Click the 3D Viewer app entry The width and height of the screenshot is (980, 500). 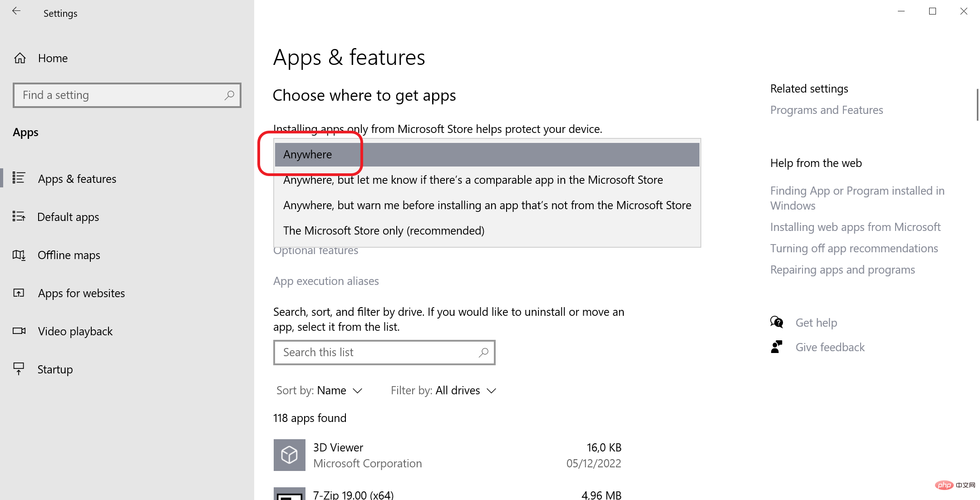[x=447, y=455]
